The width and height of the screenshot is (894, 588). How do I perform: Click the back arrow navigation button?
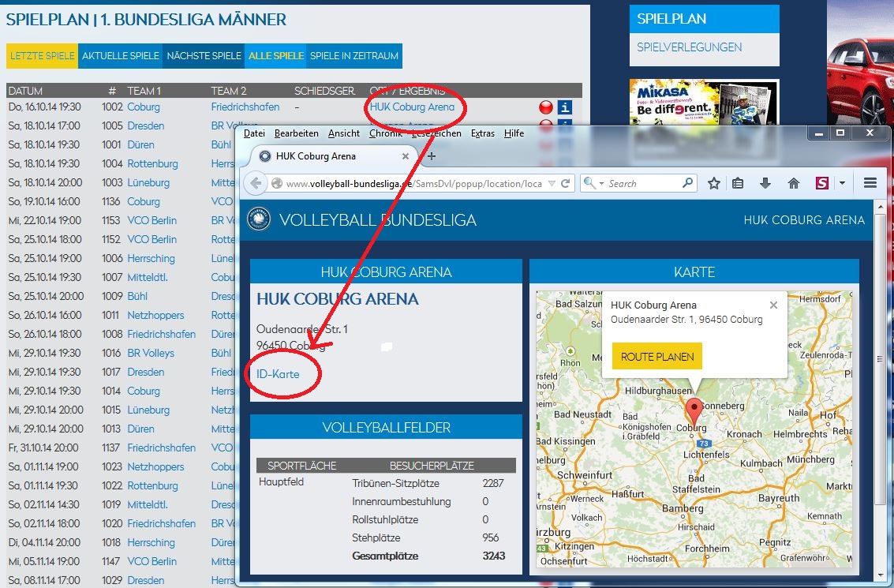pyautogui.click(x=256, y=183)
